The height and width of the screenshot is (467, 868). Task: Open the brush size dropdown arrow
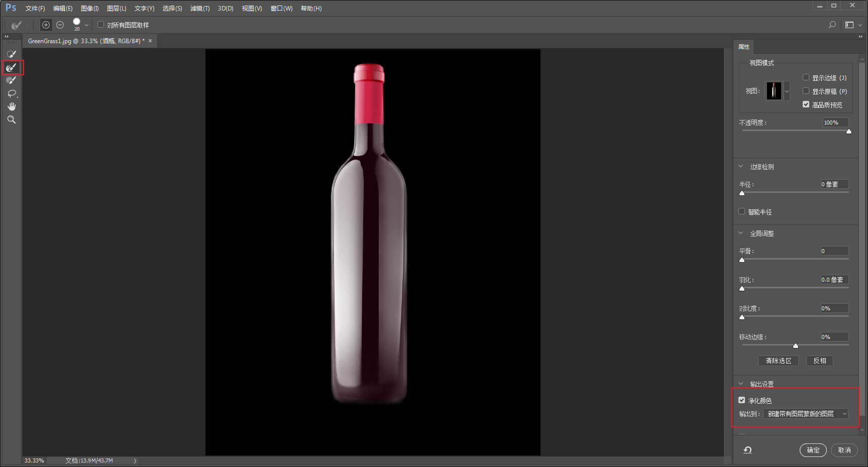tap(86, 25)
